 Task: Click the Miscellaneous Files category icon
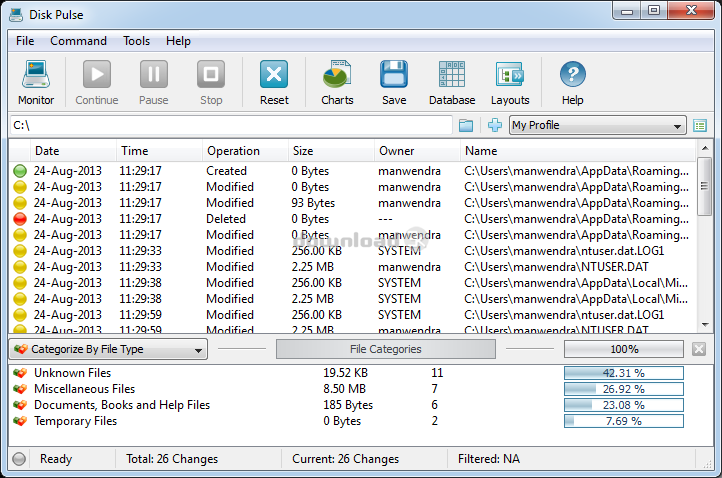pyautogui.click(x=20, y=389)
